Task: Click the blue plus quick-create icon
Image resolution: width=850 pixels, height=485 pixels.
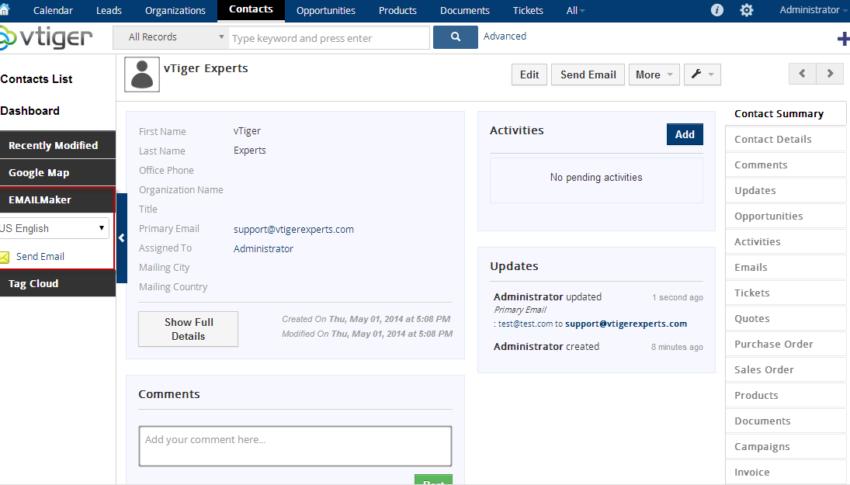Action: 843,38
